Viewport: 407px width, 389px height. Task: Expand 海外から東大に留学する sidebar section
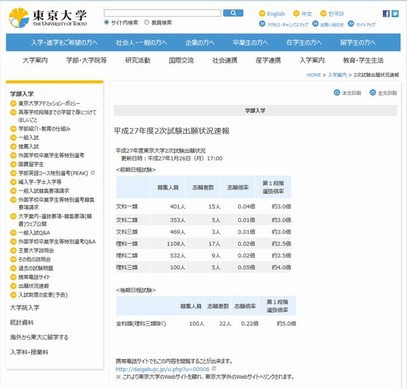click(x=39, y=337)
